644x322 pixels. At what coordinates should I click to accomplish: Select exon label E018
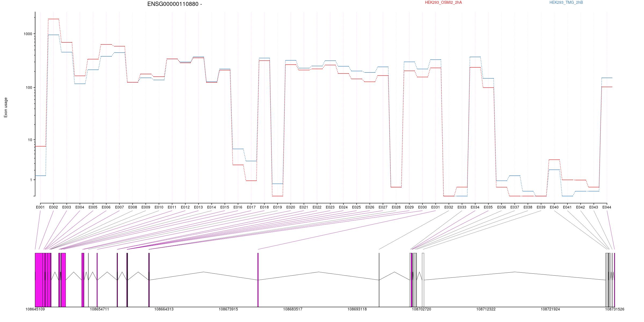coord(264,207)
